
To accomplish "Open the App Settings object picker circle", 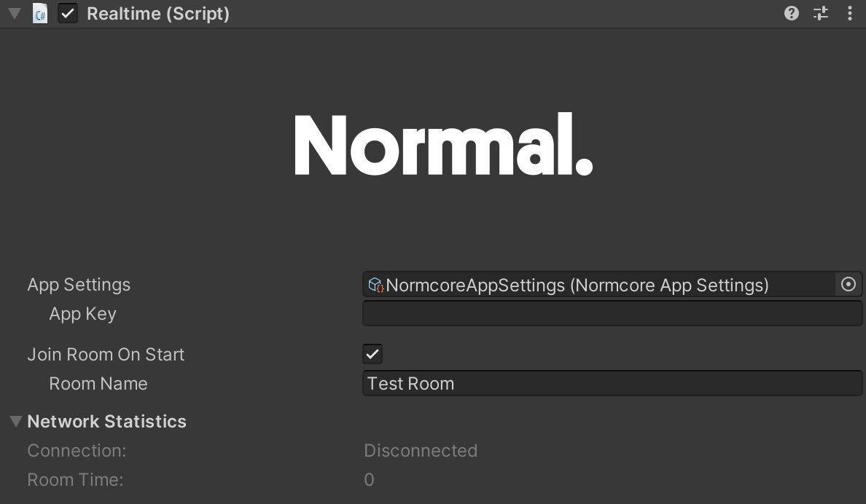I will pos(849,284).
